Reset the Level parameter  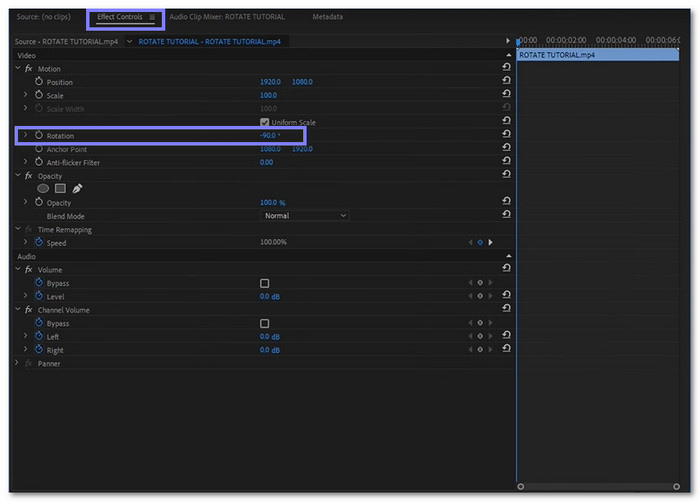506,294
